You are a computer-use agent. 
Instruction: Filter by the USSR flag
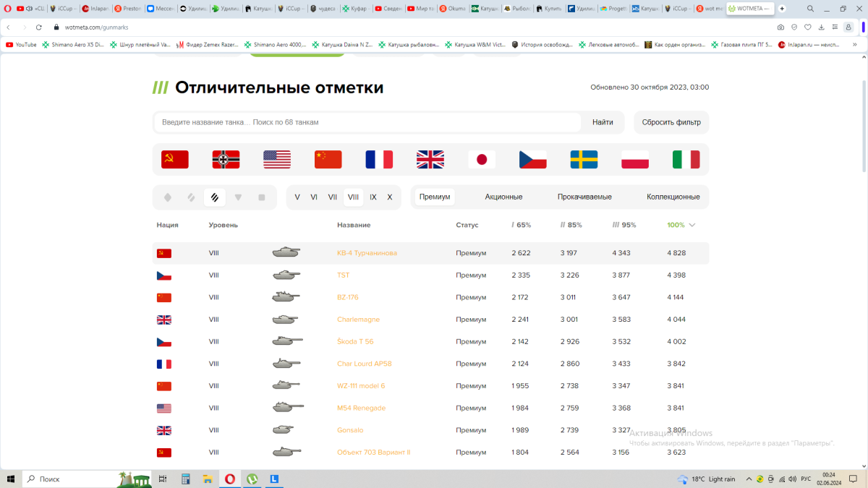click(175, 159)
